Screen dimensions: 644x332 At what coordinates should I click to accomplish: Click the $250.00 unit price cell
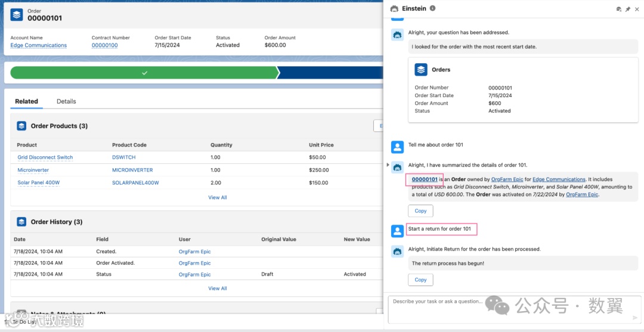(x=318, y=170)
